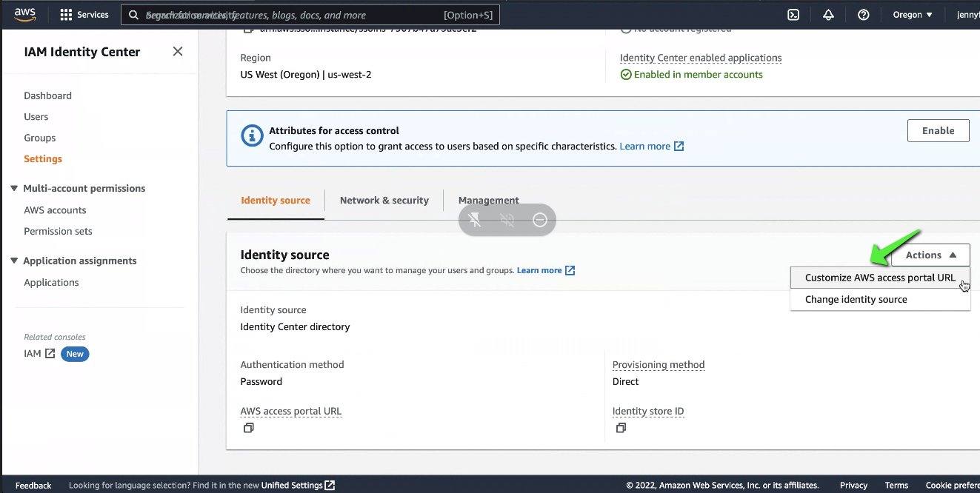The width and height of the screenshot is (980, 493).
Task: Open the Unified Settings external link
Action: 298,486
